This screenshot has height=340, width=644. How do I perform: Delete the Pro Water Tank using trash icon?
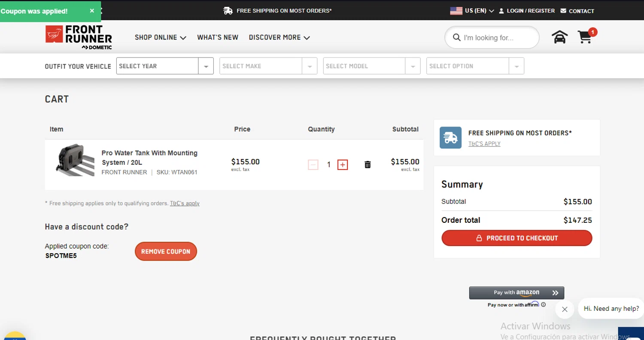point(368,164)
